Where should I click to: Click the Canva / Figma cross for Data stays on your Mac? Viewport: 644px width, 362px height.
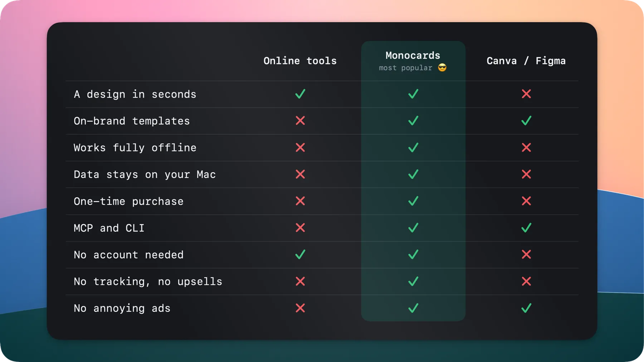pyautogui.click(x=526, y=174)
